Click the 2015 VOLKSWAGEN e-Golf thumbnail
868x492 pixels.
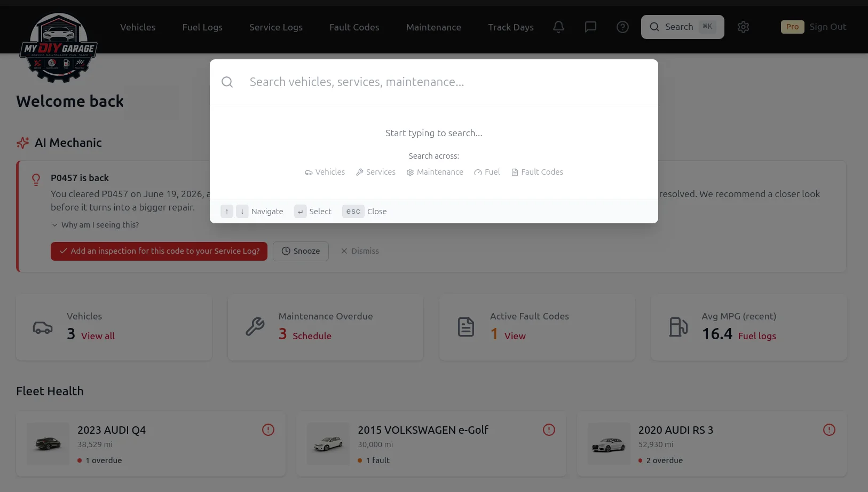[x=328, y=444]
